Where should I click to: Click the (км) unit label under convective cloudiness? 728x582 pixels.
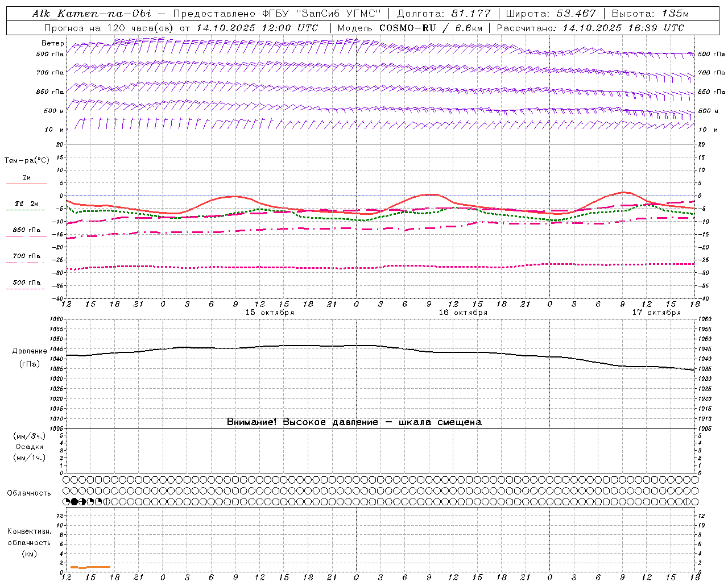[30, 554]
